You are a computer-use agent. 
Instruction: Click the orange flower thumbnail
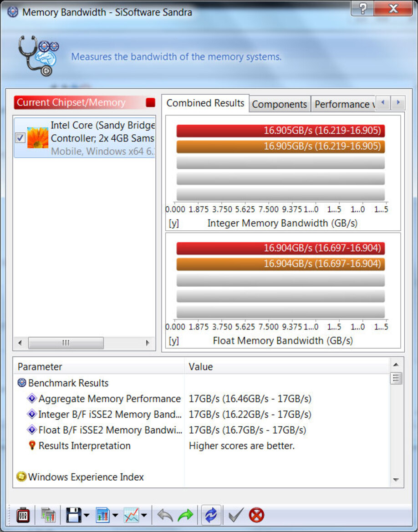[x=38, y=138]
